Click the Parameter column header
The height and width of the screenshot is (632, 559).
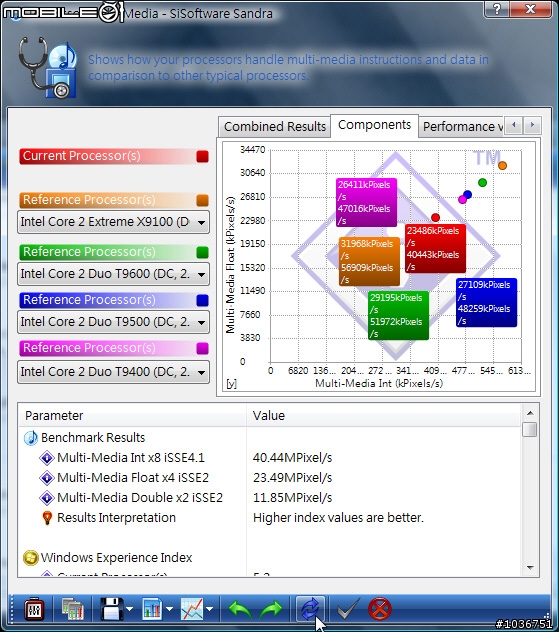click(132, 416)
